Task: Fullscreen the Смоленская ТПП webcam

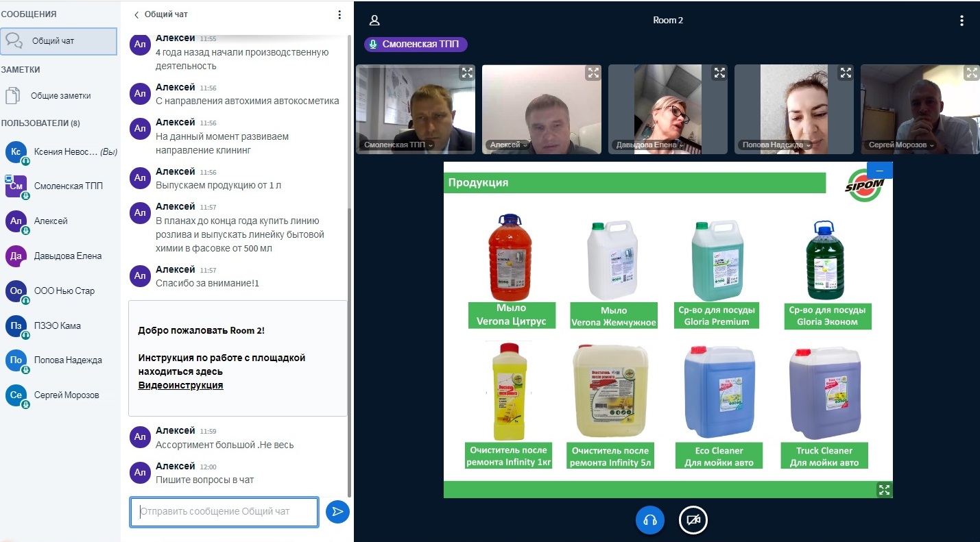Action: 466,72
